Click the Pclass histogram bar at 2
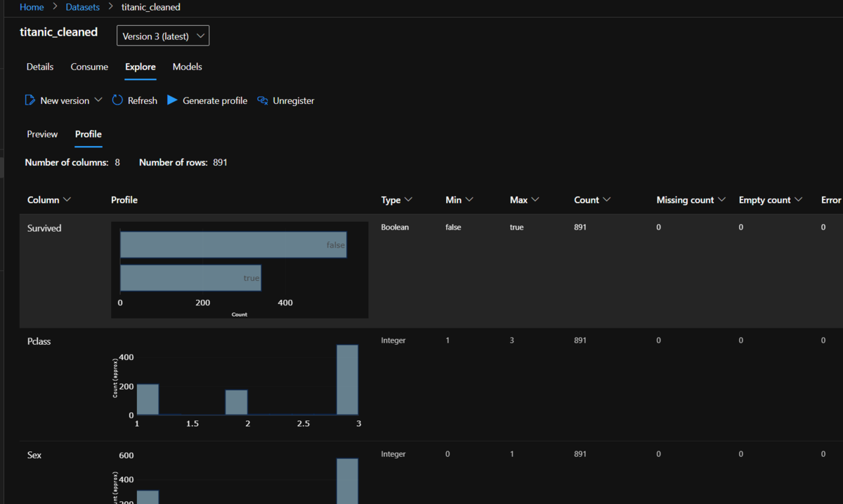843x504 pixels. (x=236, y=402)
